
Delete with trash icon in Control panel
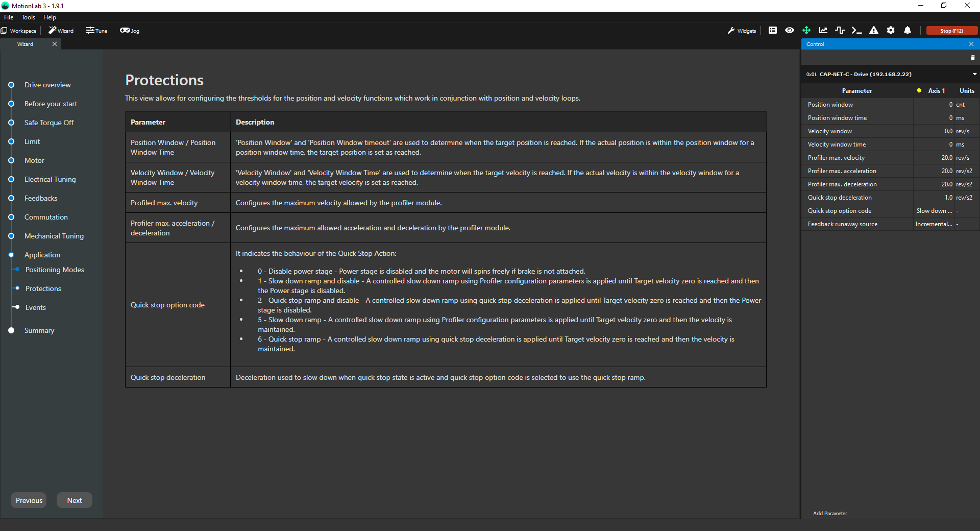[x=972, y=58]
